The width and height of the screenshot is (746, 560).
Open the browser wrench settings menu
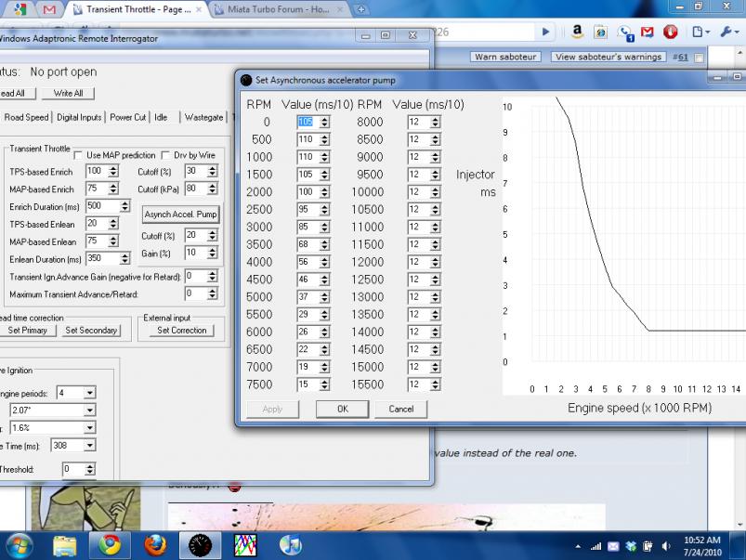click(x=729, y=32)
